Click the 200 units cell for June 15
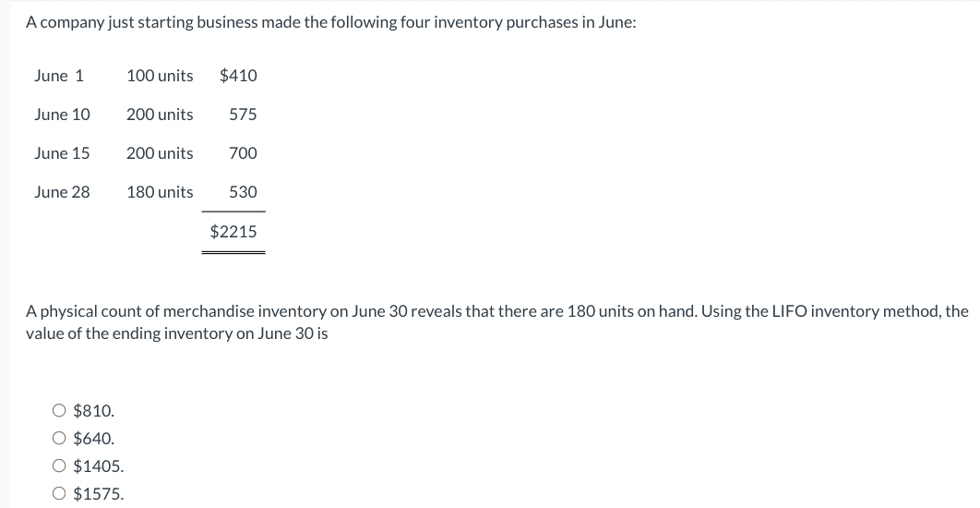980x508 pixels. click(x=160, y=153)
